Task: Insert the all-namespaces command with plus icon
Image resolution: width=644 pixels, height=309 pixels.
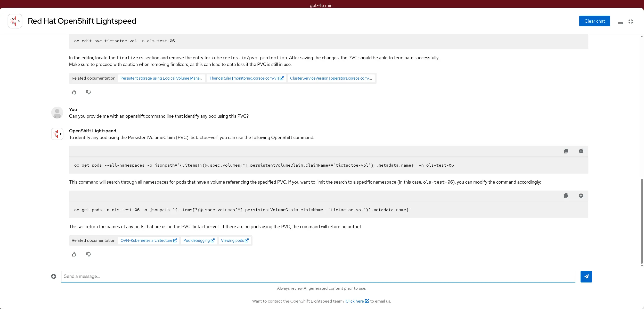Action: (581, 151)
